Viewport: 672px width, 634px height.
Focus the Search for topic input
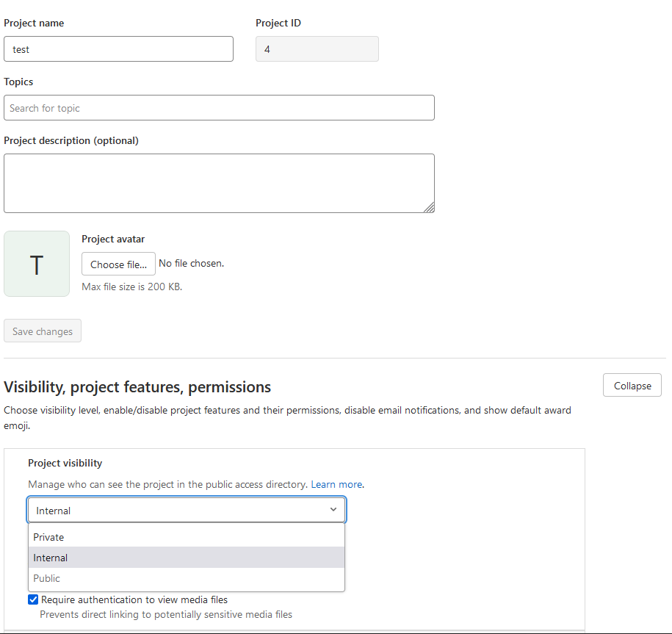(219, 107)
